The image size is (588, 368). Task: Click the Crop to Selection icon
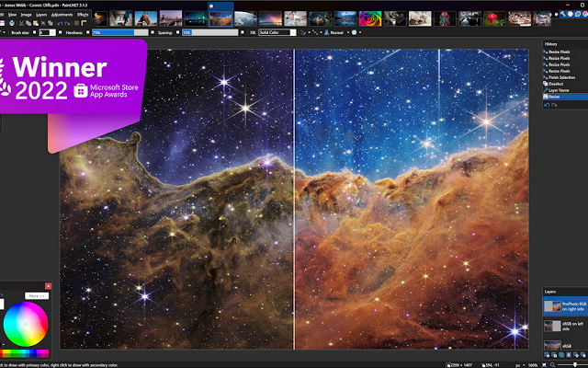coord(43,23)
